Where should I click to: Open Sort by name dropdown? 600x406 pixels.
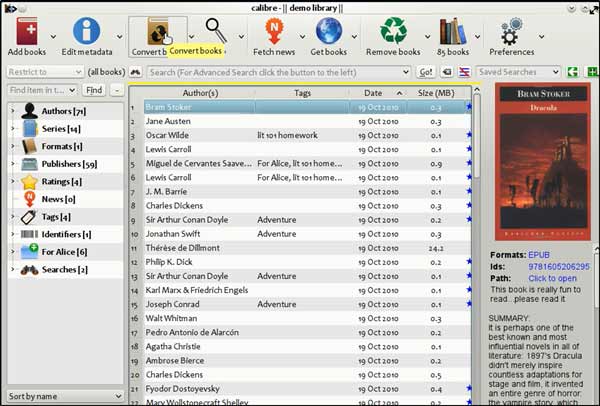(65, 396)
